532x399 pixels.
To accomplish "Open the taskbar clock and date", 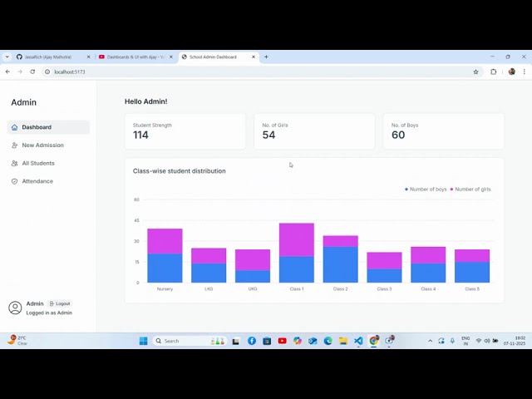I will point(515,341).
